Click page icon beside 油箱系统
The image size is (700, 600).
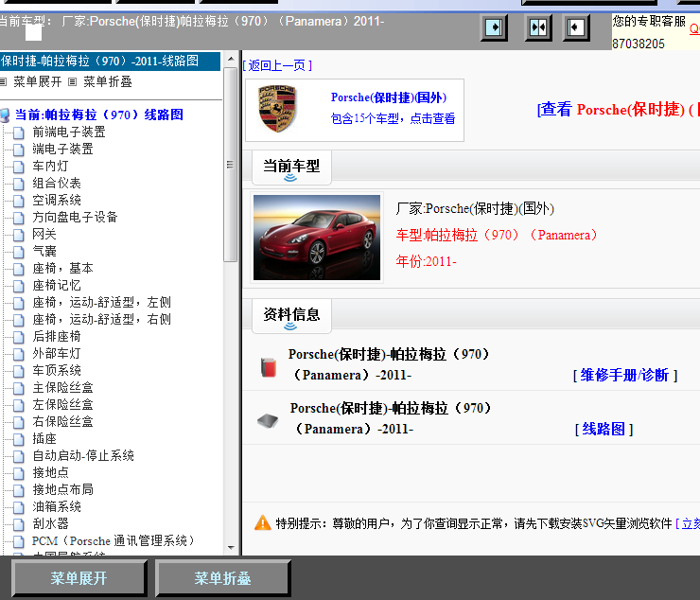18,507
